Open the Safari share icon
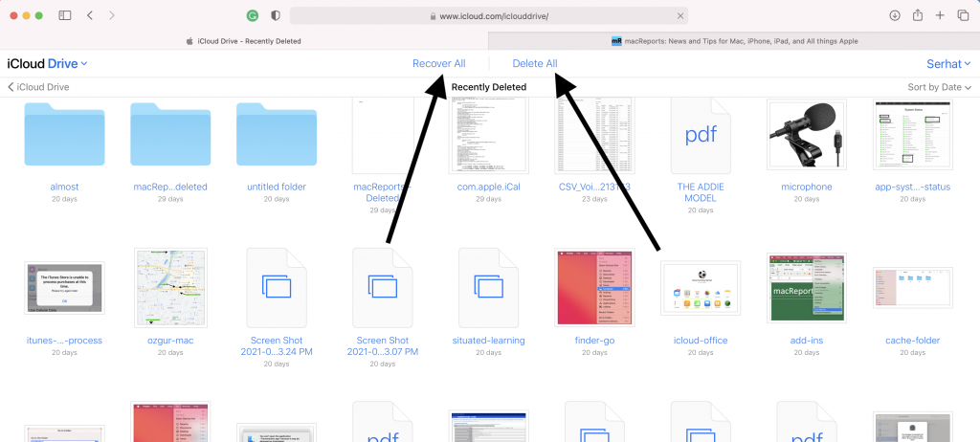Screen dimensions: 980x442 (918, 15)
